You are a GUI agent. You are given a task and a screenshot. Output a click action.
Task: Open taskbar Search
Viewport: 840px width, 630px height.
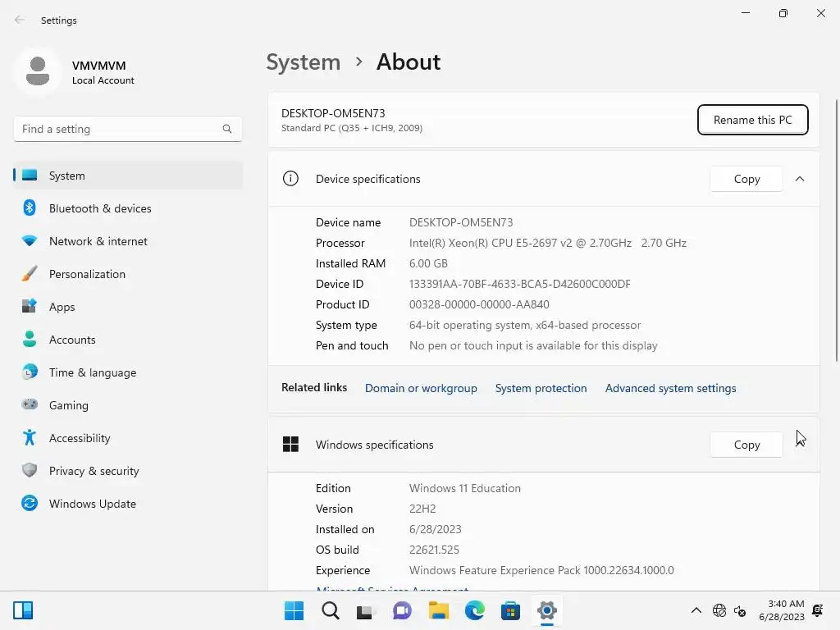330,610
